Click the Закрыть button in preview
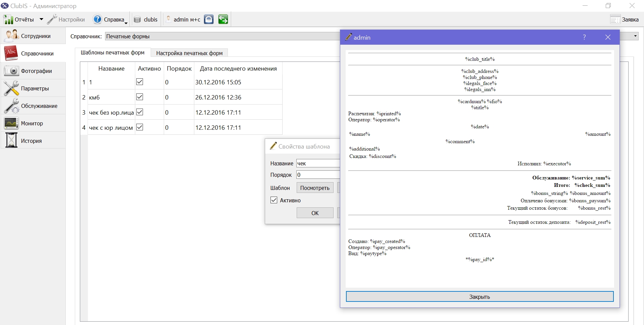The width and height of the screenshot is (644, 325). coord(480,296)
